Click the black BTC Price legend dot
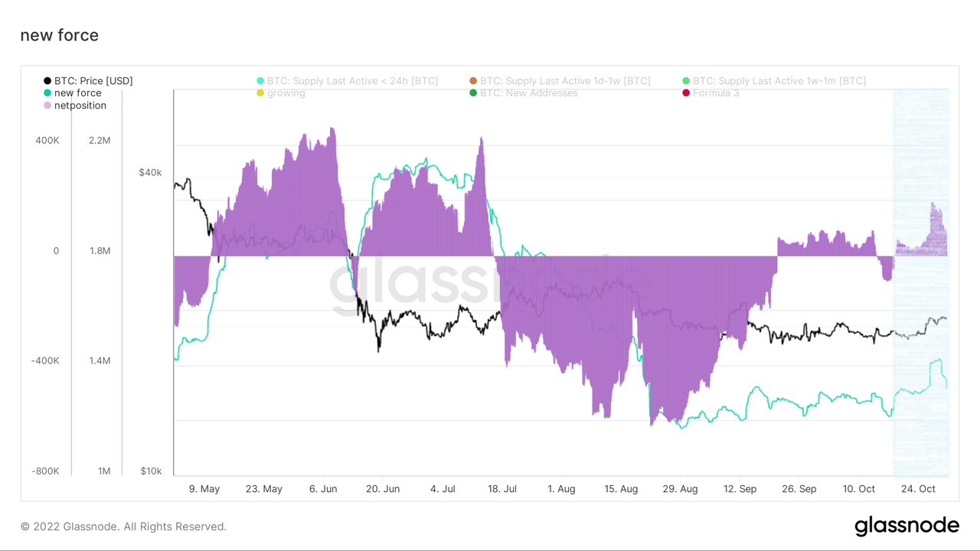The height and width of the screenshot is (551, 980). [x=47, y=81]
